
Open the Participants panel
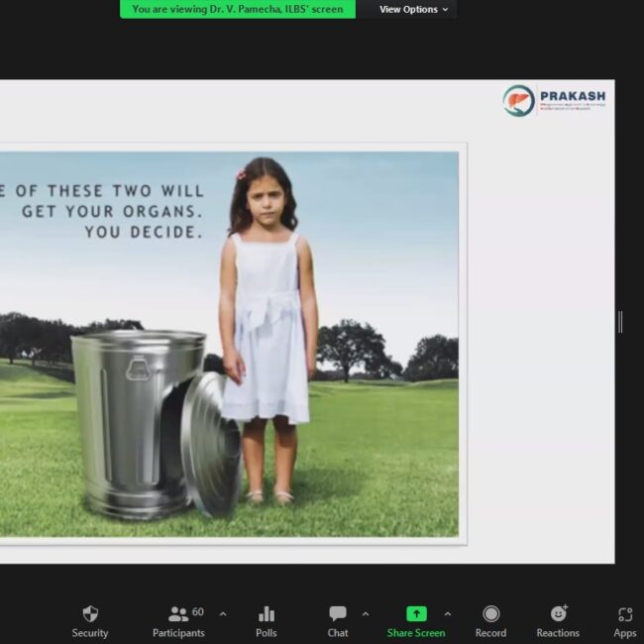(x=178, y=620)
